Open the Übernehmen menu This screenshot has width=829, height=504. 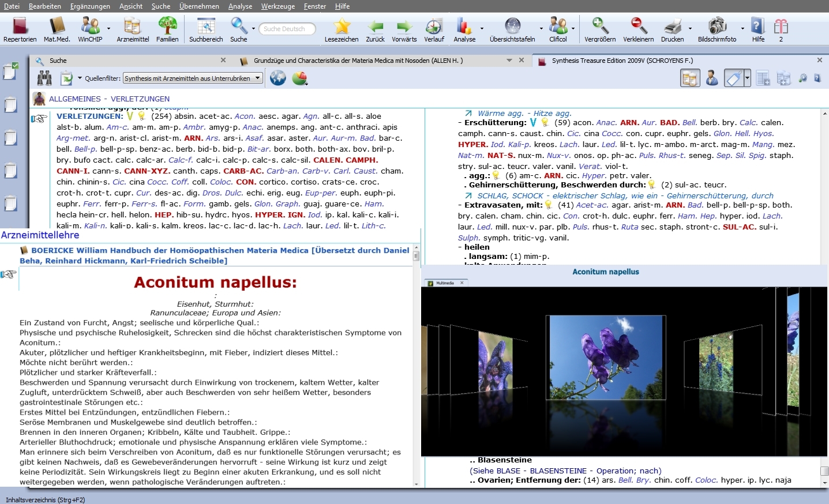[x=199, y=6]
